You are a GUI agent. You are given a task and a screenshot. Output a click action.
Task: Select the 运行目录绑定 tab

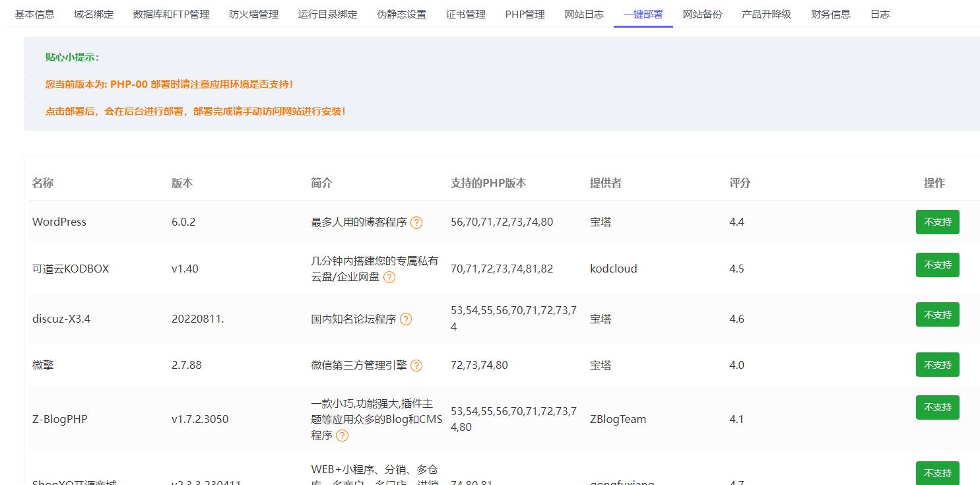pos(327,14)
